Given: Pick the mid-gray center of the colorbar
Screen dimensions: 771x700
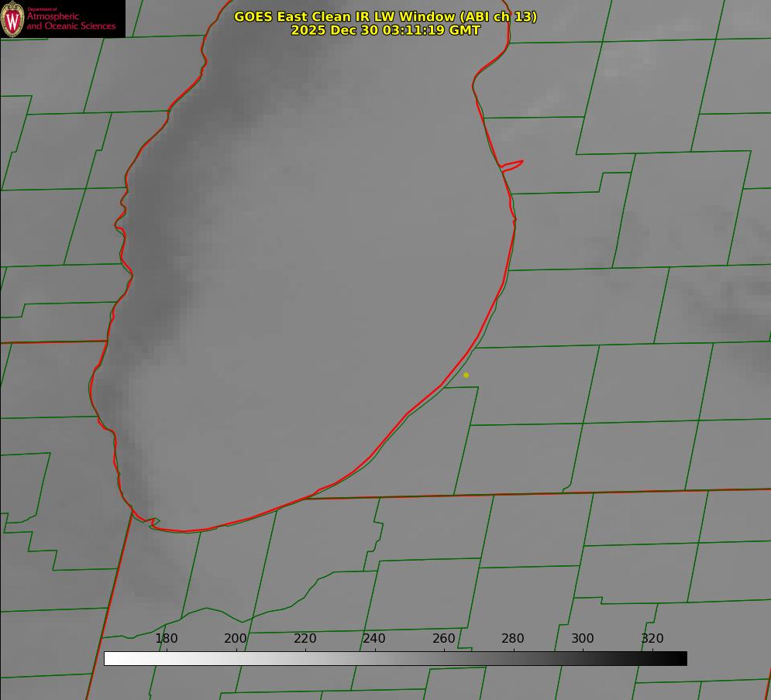Looking at the screenshot, I should tap(395, 658).
